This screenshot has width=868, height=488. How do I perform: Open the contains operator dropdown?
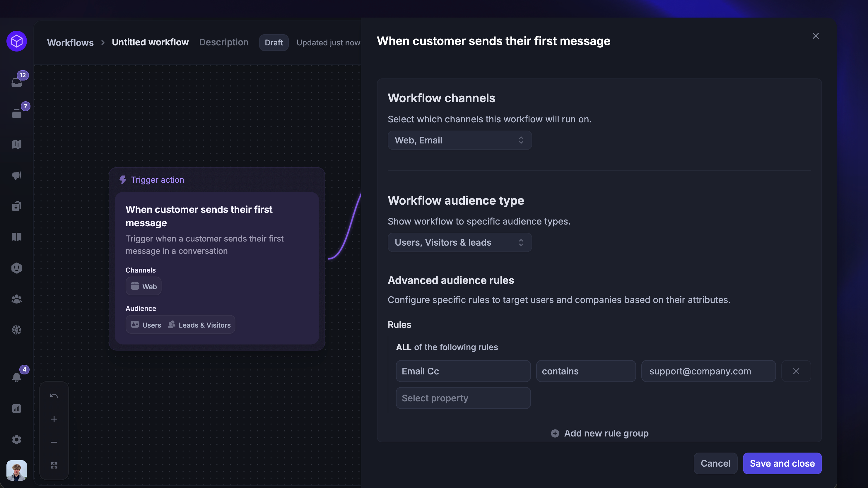click(x=586, y=371)
